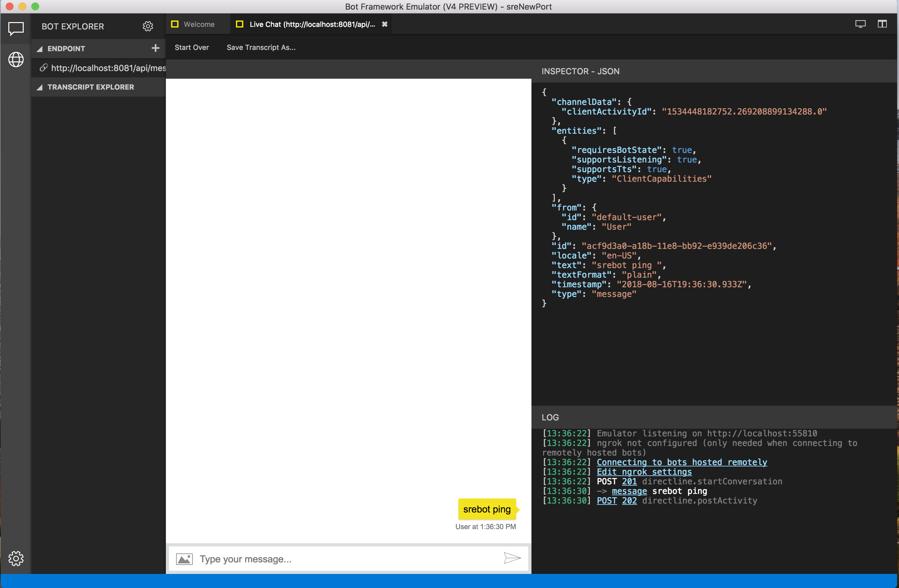Click the BOT EXPLORER title
This screenshot has width=899, height=588.
coord(73,27)
